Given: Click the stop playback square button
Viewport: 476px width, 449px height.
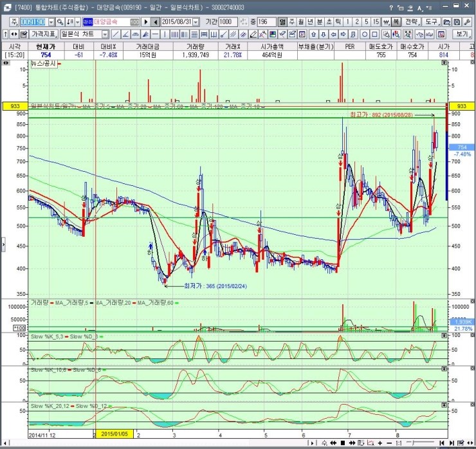Looking at the screenshot, I should pos(343,443).
